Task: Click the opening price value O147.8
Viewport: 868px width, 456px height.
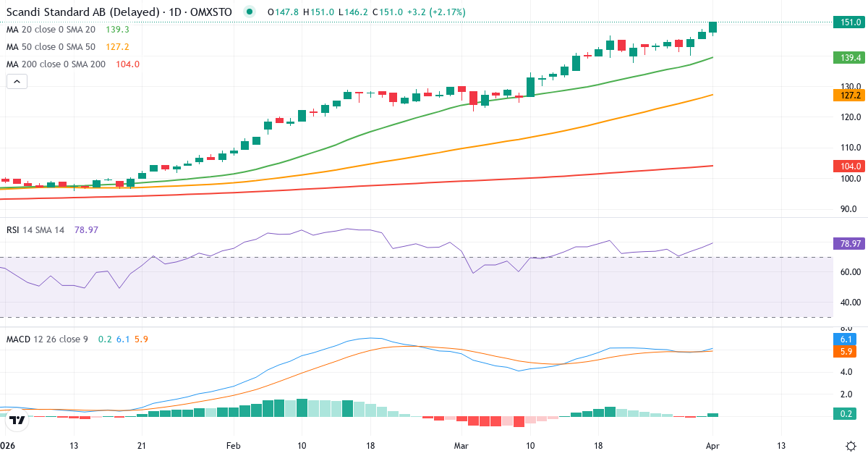Action: click(x=282, y=12)
